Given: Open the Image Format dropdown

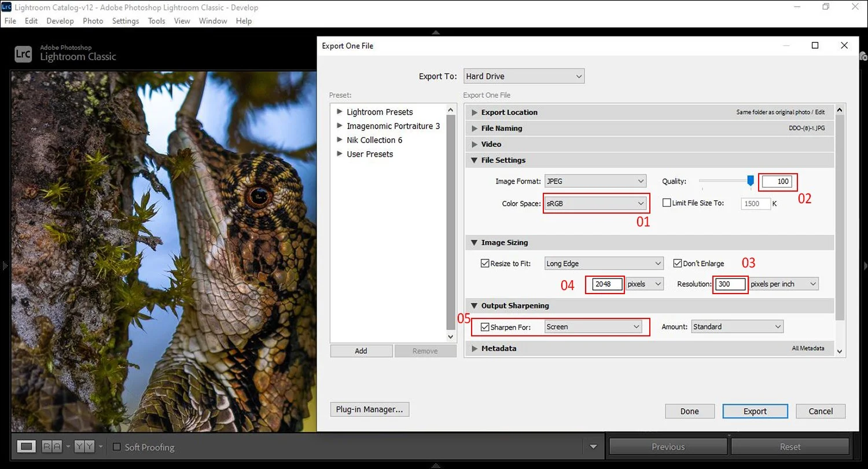Looking at the screenshot, I should pos(595,181).
